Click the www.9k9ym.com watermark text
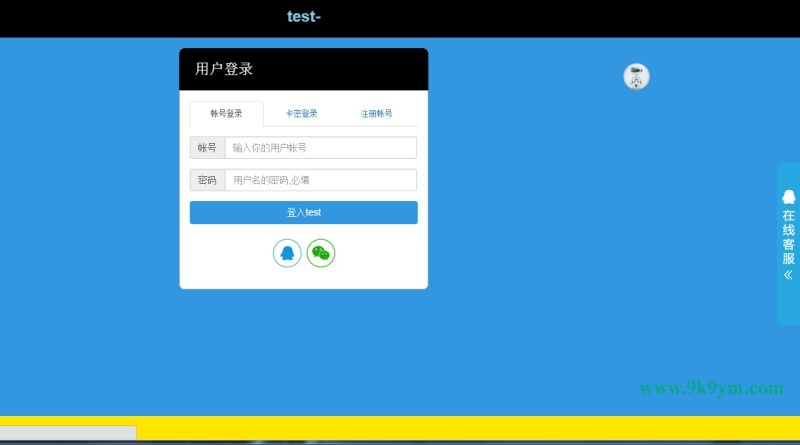This screenshot has height=445, width=800. point(711,388)
